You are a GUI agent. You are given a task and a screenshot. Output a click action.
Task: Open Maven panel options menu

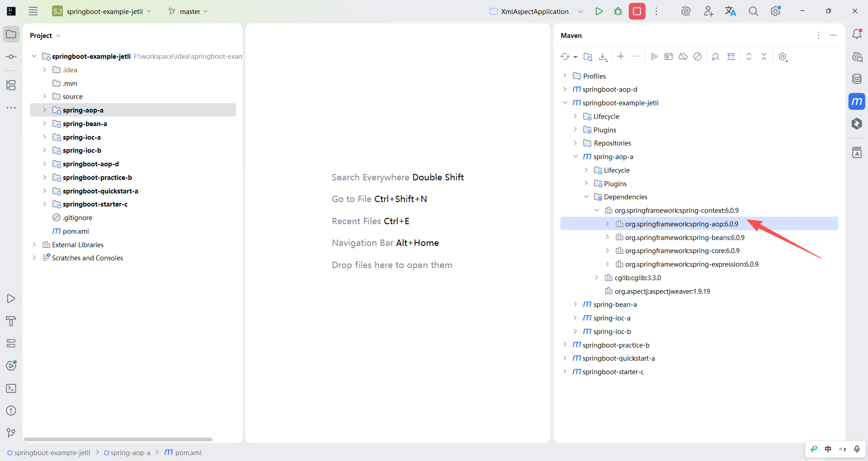pyautogui.click(x=819, y=35)
